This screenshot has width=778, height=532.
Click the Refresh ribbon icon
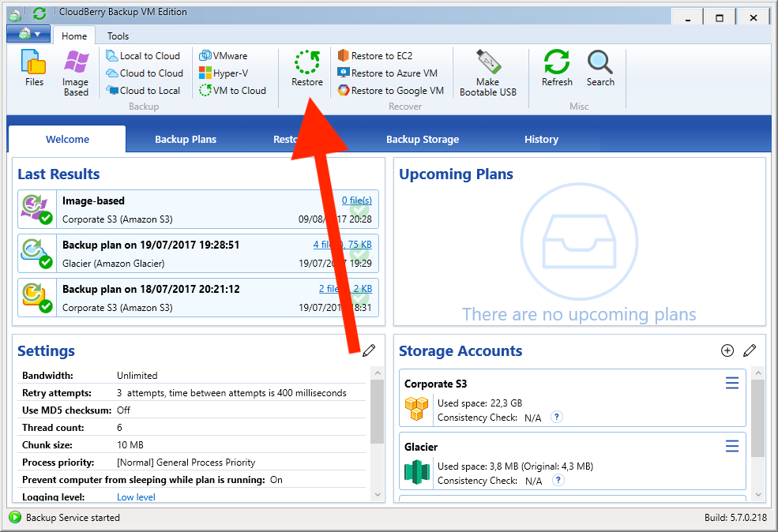point(557,69)
